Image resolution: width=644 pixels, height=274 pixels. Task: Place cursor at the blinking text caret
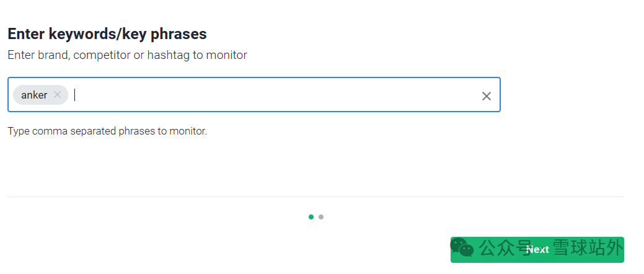tap(75, 95)
